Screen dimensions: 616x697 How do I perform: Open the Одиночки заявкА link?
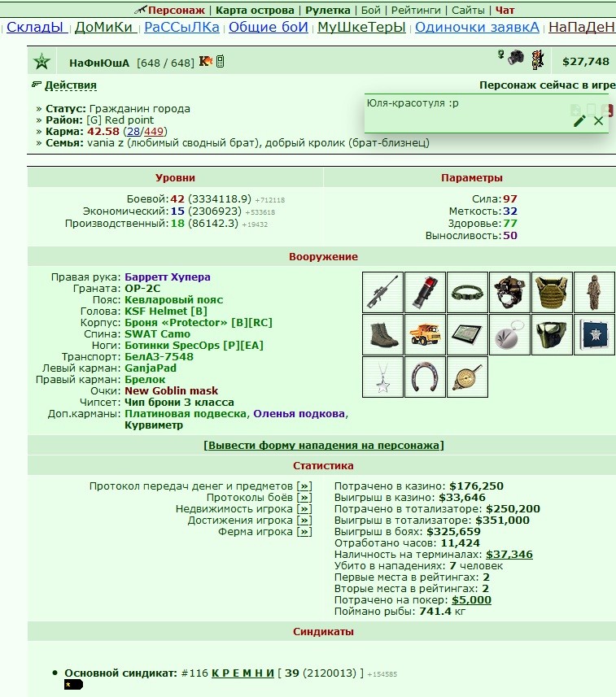pos(477,27)
